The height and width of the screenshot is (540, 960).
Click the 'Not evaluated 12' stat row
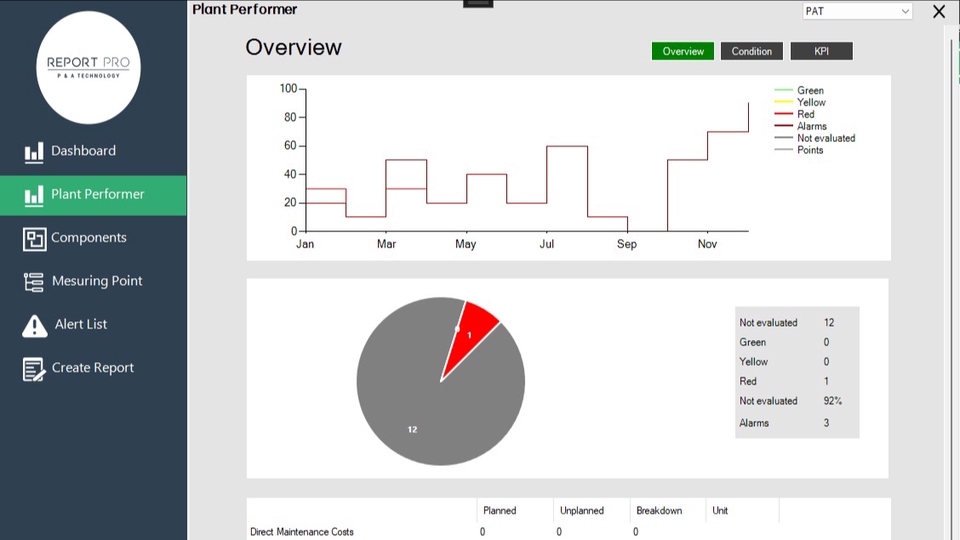point(787,323)
